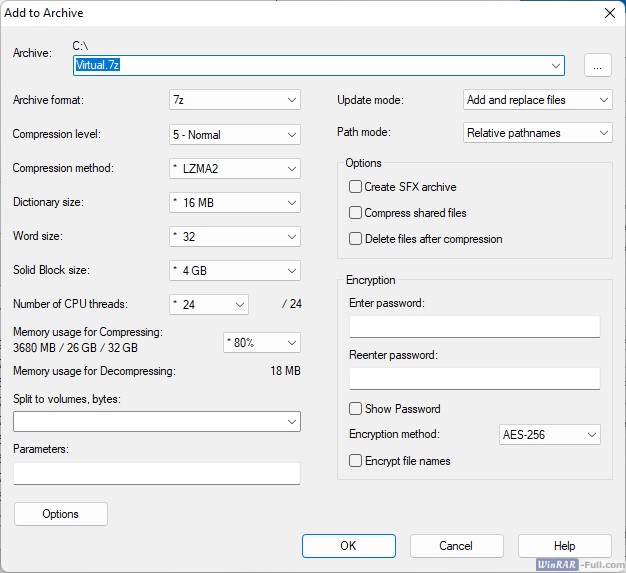Open the Encryption method AES-256 dropdown
Viewport: 626px width, 573px height.
click(x=549, y=435)
